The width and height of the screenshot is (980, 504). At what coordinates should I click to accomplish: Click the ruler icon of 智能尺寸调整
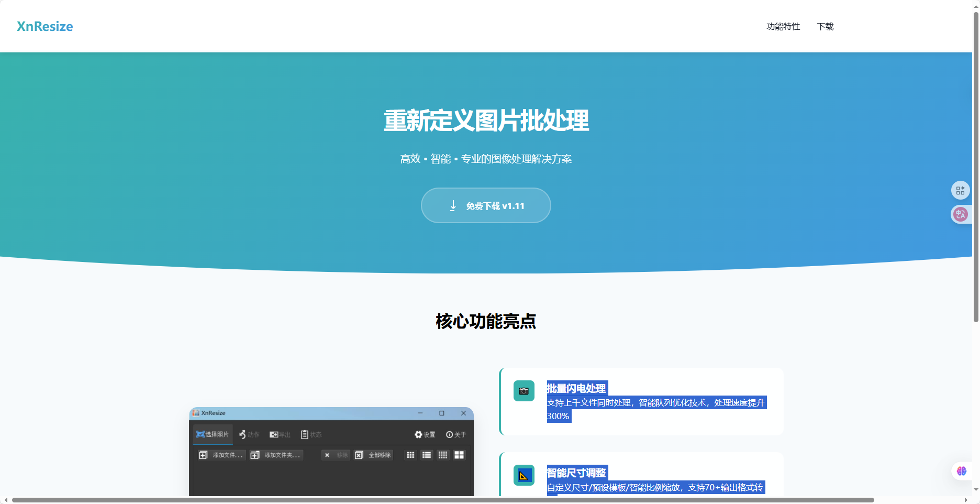(524, 475)
